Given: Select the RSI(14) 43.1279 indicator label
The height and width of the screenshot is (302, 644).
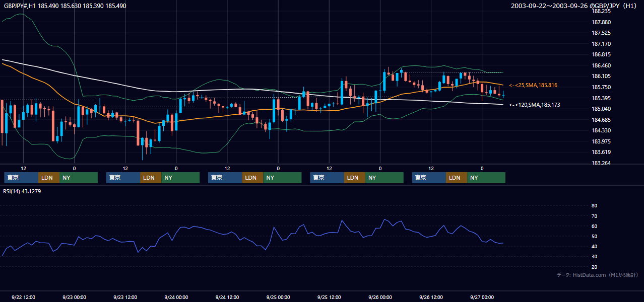Looking at the screenshot, I should (x=22, y=191).
